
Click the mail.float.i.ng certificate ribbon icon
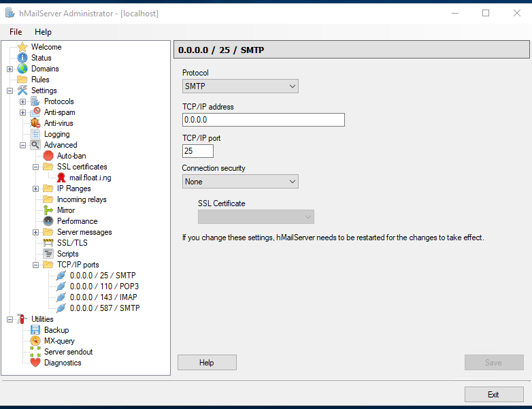[x=61, y=178]
